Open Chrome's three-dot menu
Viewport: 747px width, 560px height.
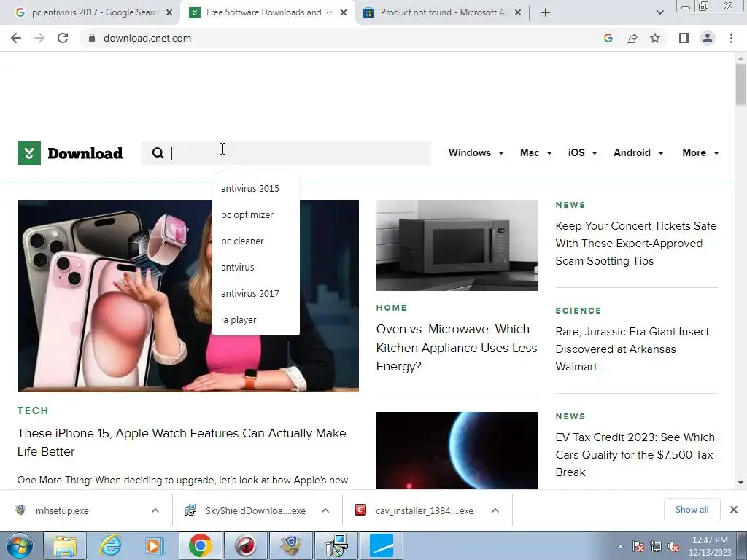(x=731, y=38)
